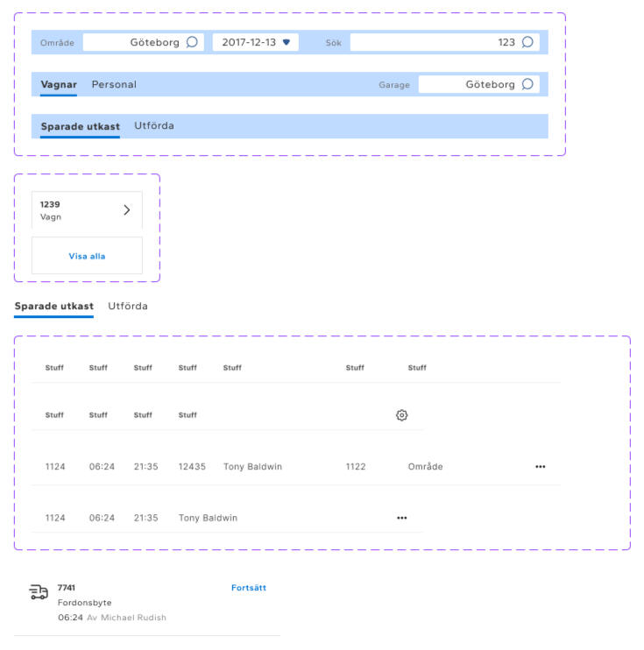The image size is (644, 650).
Task: Switch to the Personal tab
Action: pyautogui.click(x=114, y=85)
